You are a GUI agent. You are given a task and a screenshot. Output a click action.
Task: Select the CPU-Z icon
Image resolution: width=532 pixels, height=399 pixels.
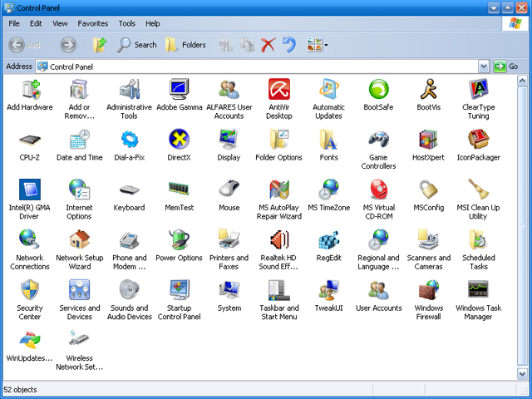[30, 145]
